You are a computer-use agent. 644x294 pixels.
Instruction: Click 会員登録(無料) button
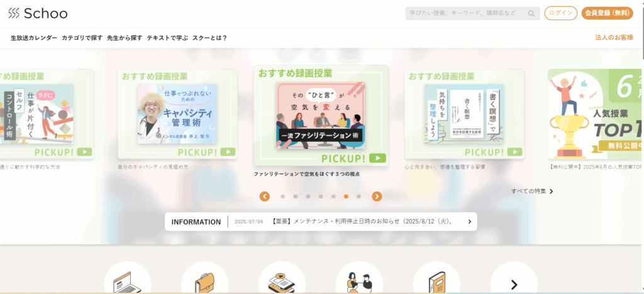pyautogui.click(x=607, y=13)
